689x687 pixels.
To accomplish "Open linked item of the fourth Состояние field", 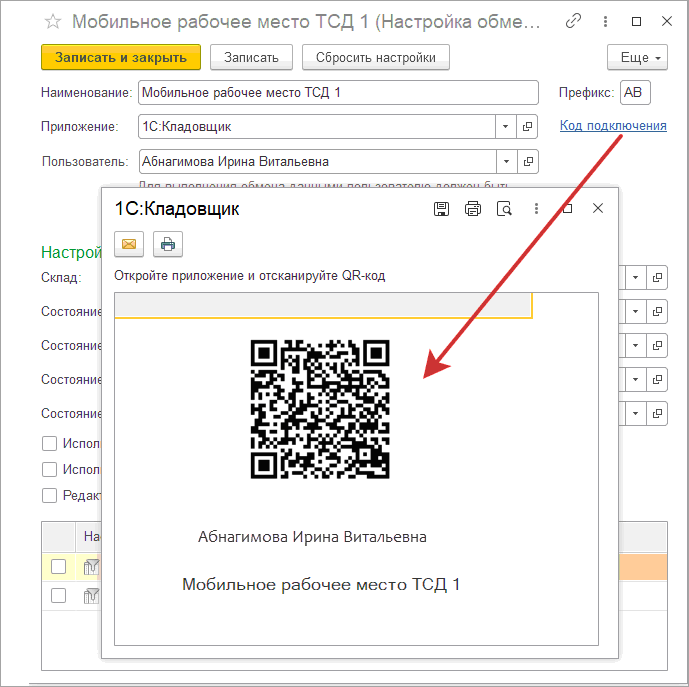I will (657, 413).
